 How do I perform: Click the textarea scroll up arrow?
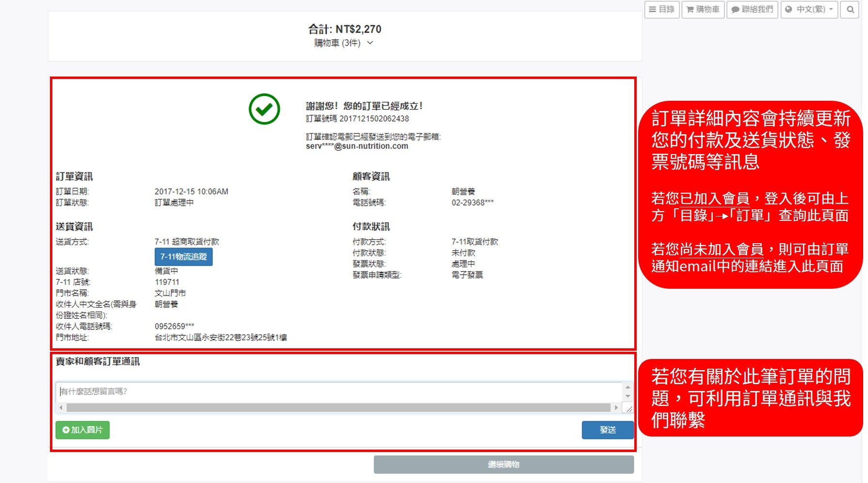pos(628,387)
